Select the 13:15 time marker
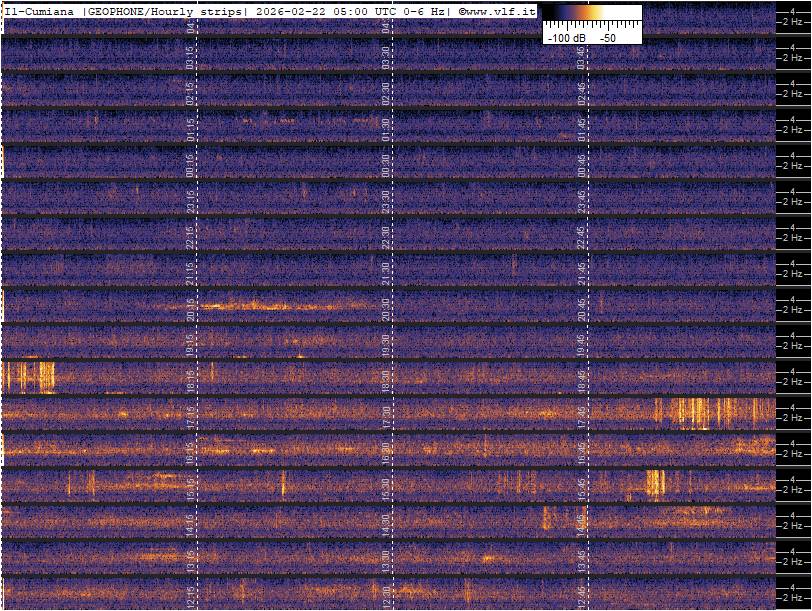This screenshot has width=812, height=611. (x=190, y=557)
